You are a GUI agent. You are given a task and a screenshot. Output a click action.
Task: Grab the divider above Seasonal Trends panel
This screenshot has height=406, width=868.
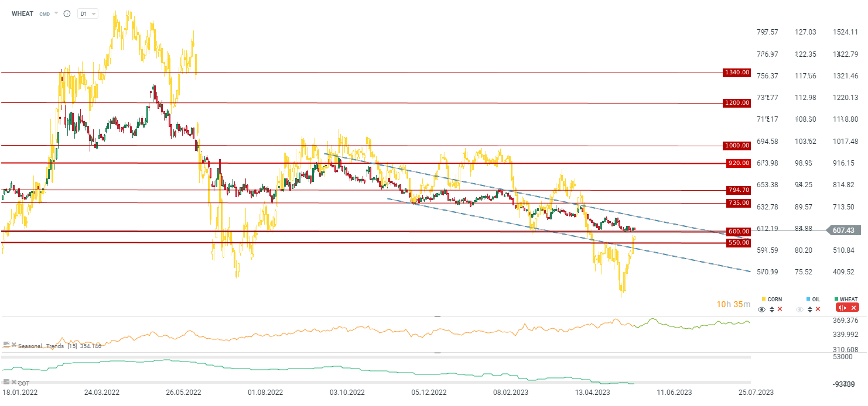click(437, 316)
